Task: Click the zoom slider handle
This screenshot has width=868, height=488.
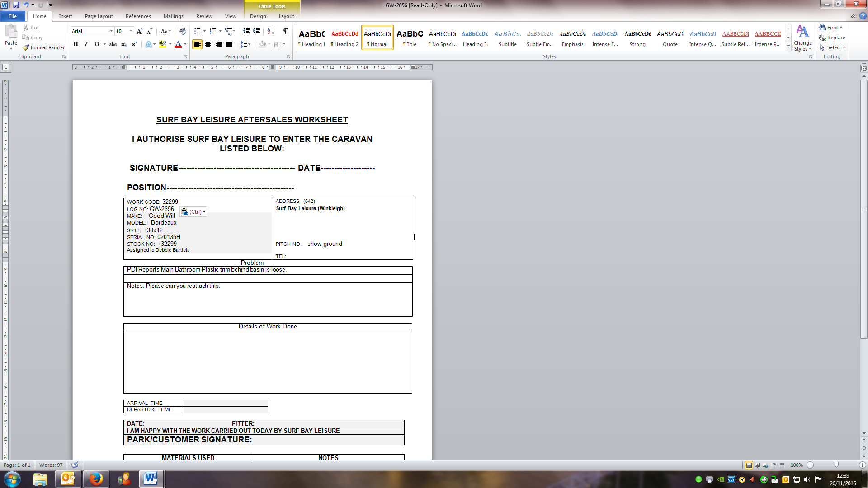Action: [x=836, y=465]
